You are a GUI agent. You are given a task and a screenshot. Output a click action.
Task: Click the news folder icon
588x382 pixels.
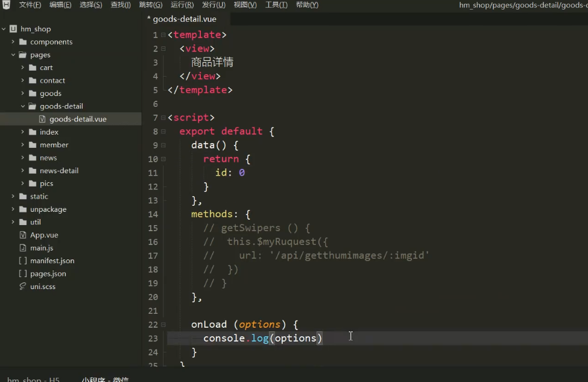coord(33,158)
